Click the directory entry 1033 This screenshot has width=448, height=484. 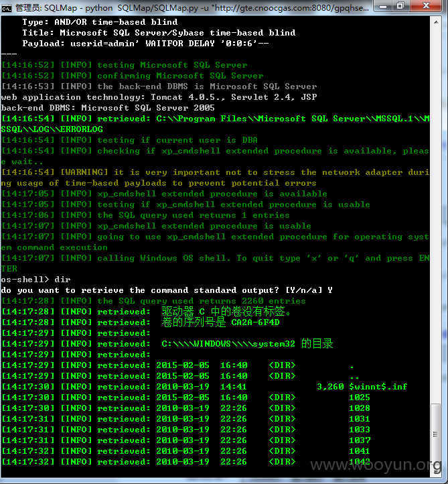(360, 429)
